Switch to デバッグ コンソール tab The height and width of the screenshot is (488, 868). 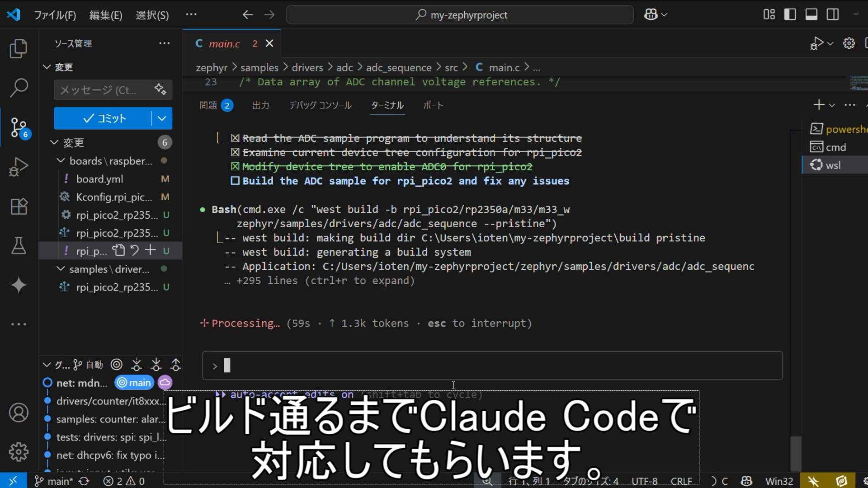[x=320, y=105]
